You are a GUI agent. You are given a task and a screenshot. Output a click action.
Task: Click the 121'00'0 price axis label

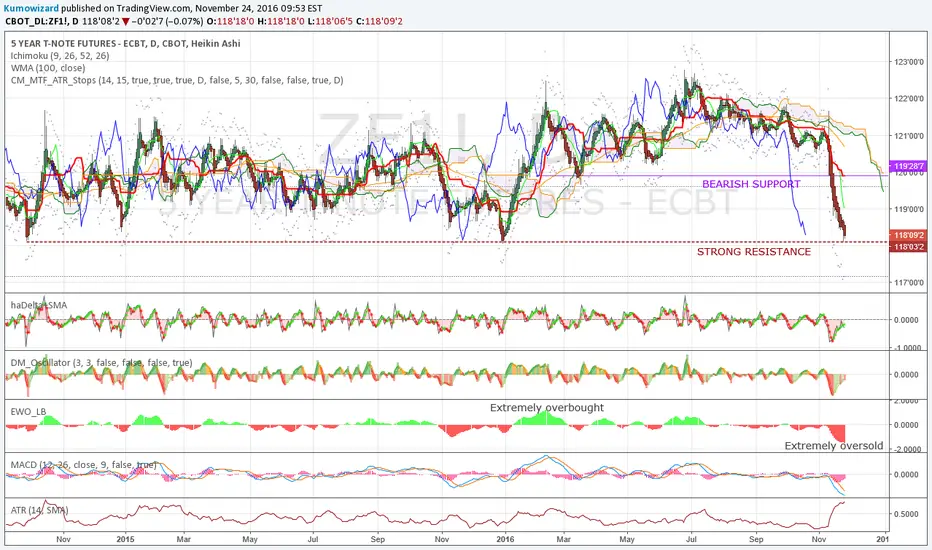click(908, 136)
